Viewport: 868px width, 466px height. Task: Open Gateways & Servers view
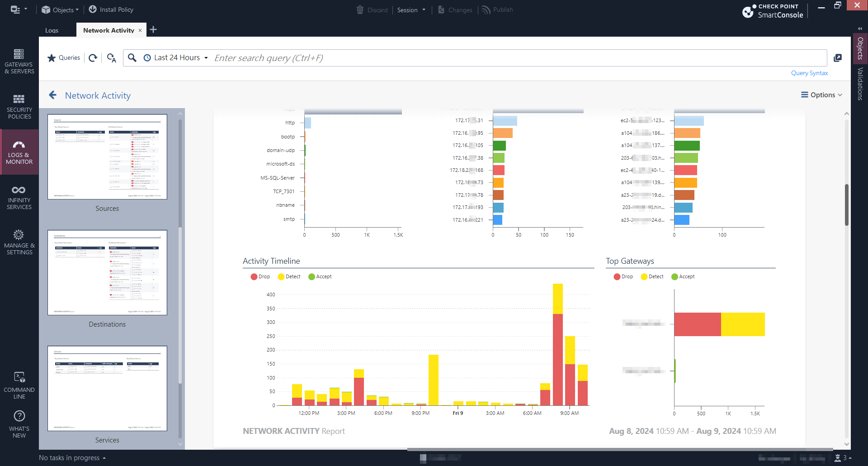(19, 61)
